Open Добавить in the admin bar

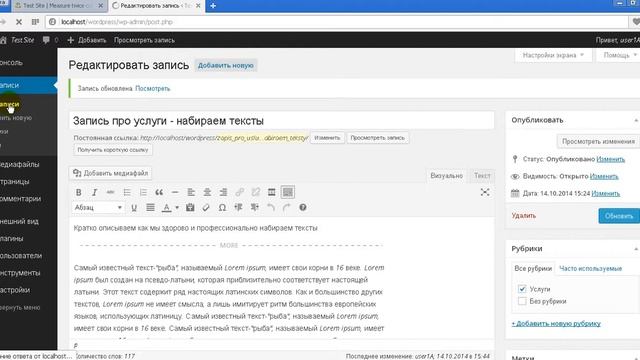(x=87, y=40)
